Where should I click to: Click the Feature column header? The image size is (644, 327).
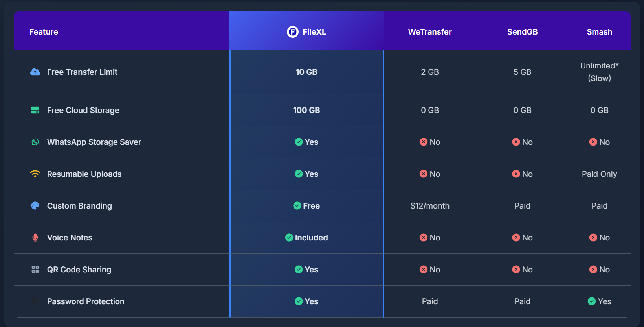pyautogui.click(x=44, y=32)
